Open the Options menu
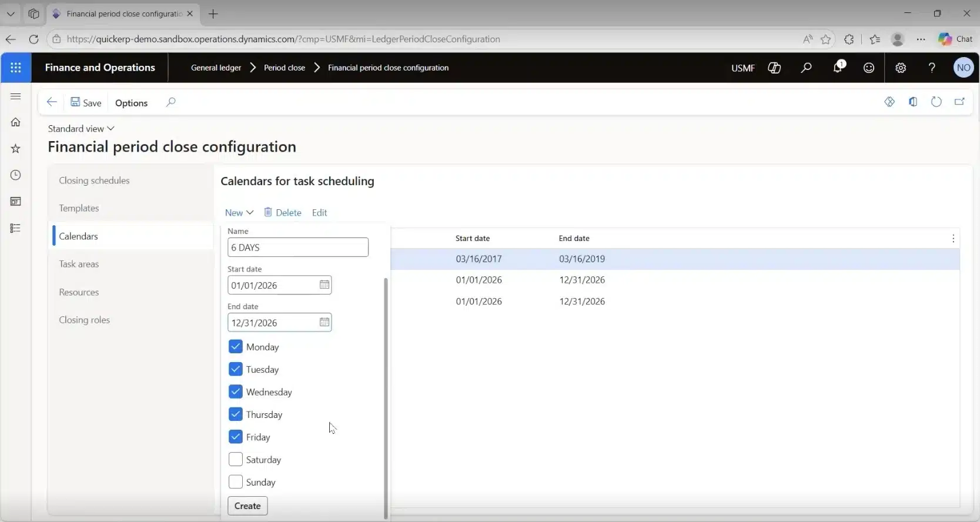 131,103
